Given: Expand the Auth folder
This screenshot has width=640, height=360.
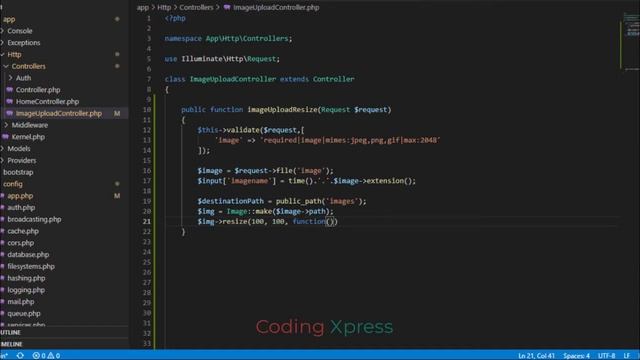Looking at the screenshot, I should pos(23,78).
